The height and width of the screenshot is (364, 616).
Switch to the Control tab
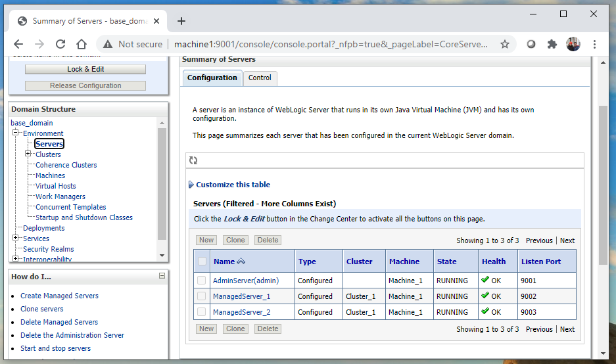tap(260, 78)
